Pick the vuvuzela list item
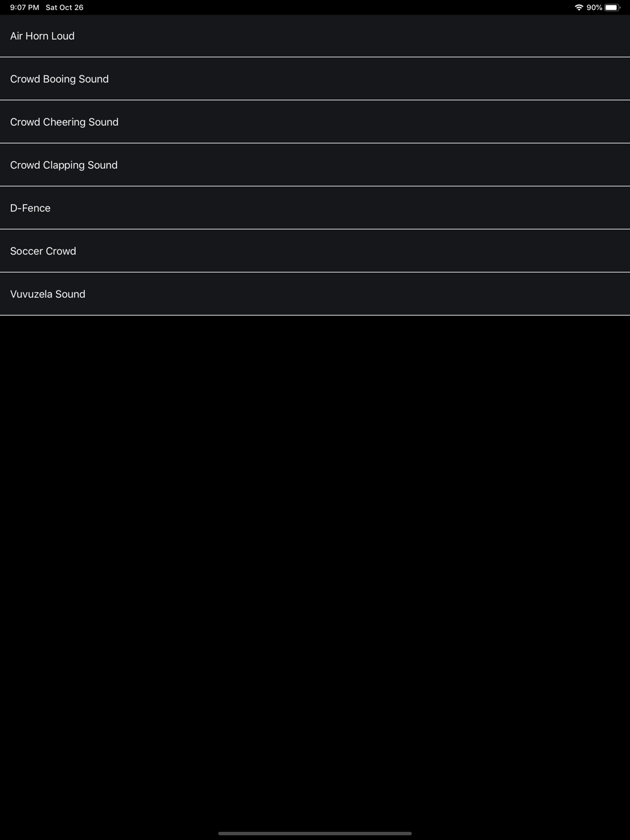The image size is (630, 840). pos(315,294)
